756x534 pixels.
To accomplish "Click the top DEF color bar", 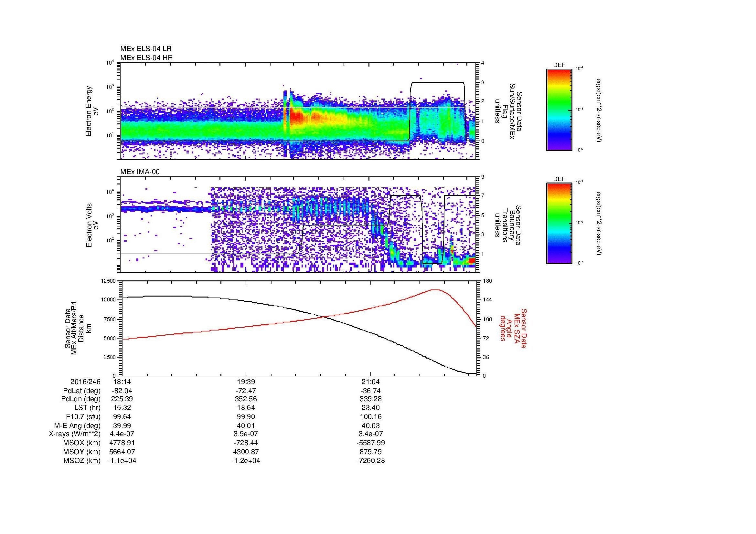I will (x=559, y=110).
